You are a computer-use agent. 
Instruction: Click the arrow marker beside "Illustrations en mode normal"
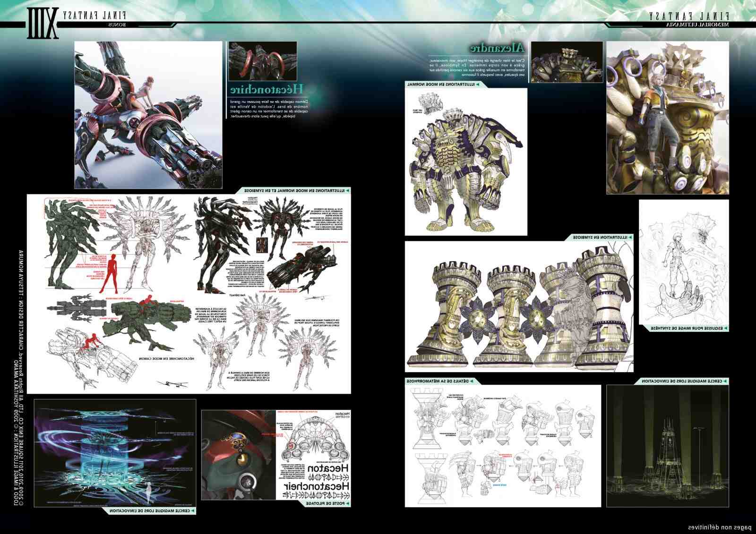(x=478, y=85)
